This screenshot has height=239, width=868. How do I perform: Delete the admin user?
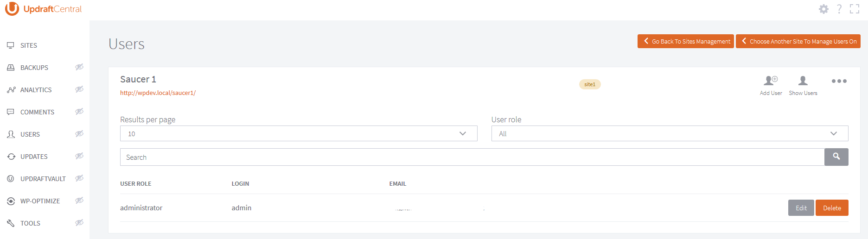pyautogui.click(x=832, y=208)
